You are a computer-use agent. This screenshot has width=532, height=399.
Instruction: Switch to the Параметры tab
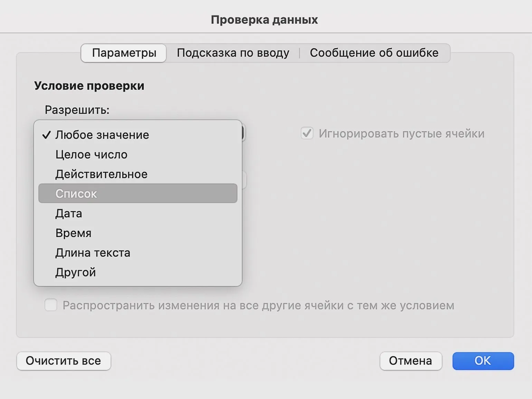[124, 53]
